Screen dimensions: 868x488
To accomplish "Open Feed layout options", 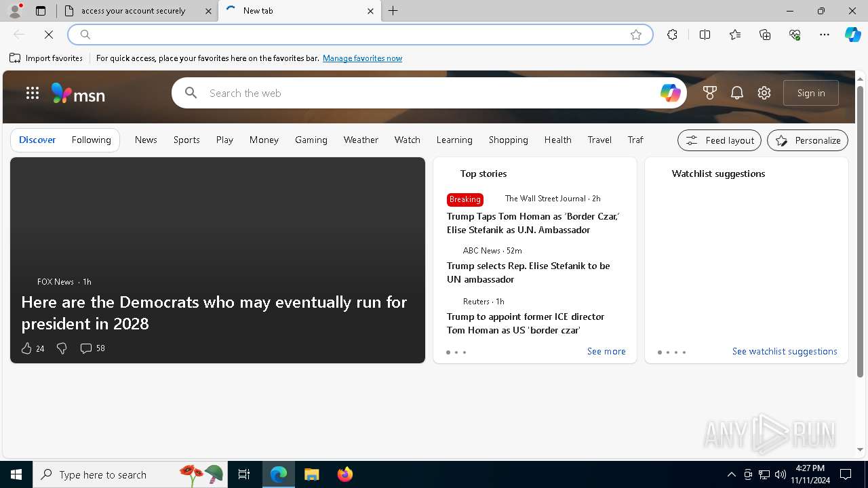I will point(719,140).
